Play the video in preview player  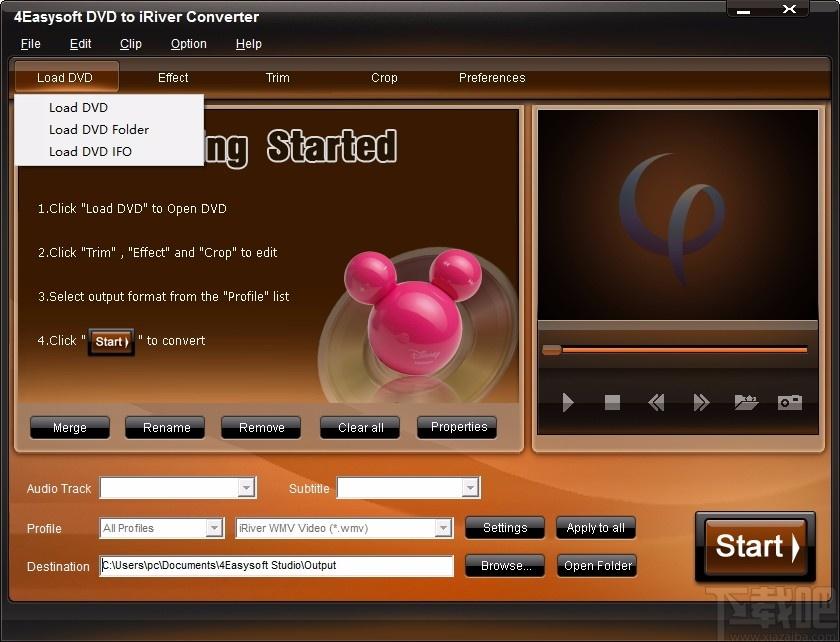568,402
